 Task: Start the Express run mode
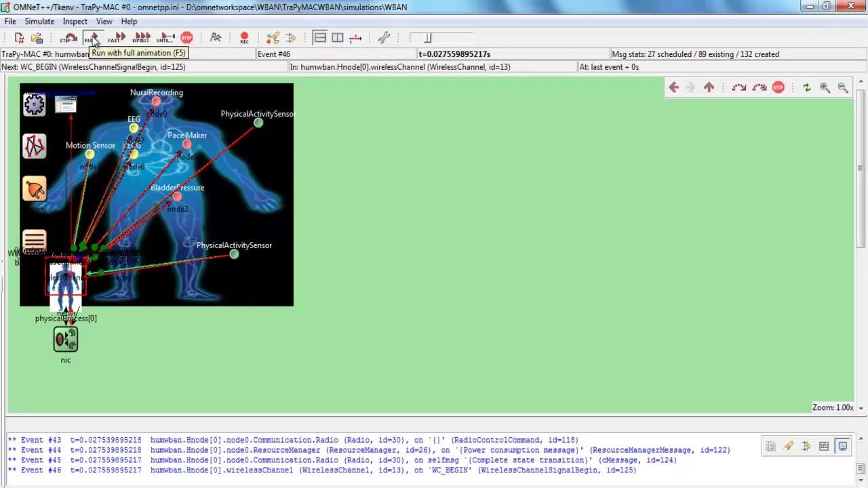[141, 38]
